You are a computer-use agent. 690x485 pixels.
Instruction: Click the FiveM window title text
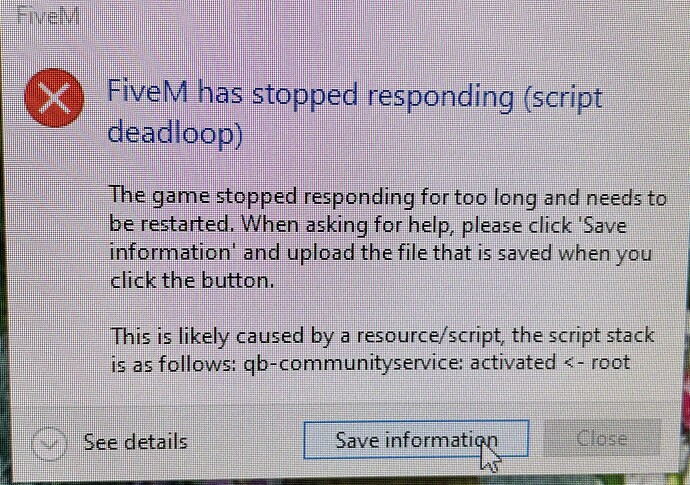click(x=48, y=15)
